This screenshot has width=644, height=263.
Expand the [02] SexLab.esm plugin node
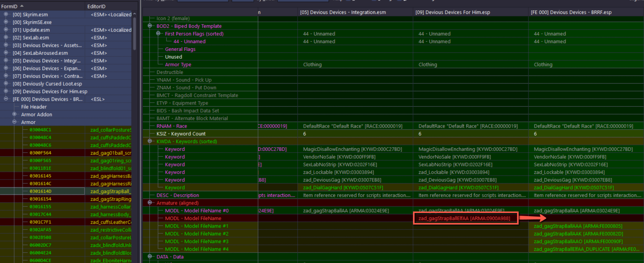[x=6, y=38]
